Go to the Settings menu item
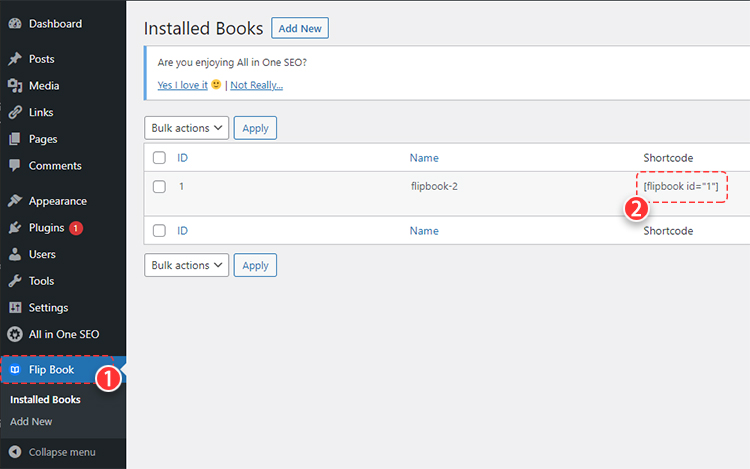The width and height of the screenshot is (750, 469). click(48, 308)
